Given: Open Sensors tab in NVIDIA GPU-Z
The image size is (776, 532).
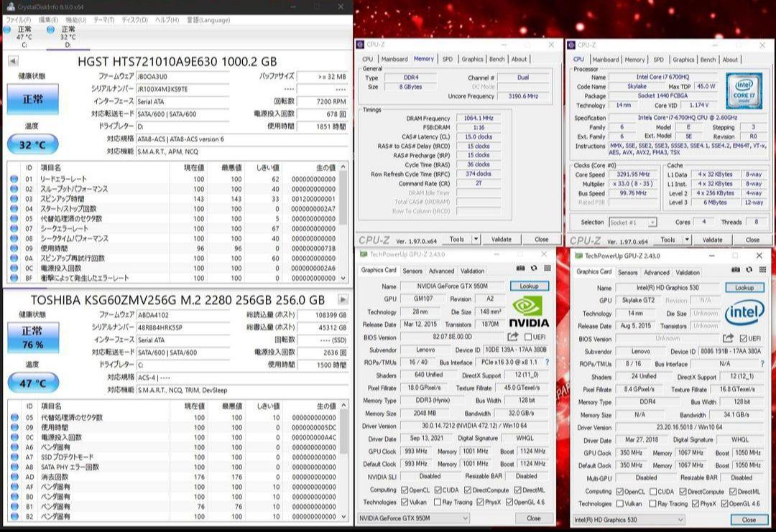Looking at the screenshot, I should 412,271.
